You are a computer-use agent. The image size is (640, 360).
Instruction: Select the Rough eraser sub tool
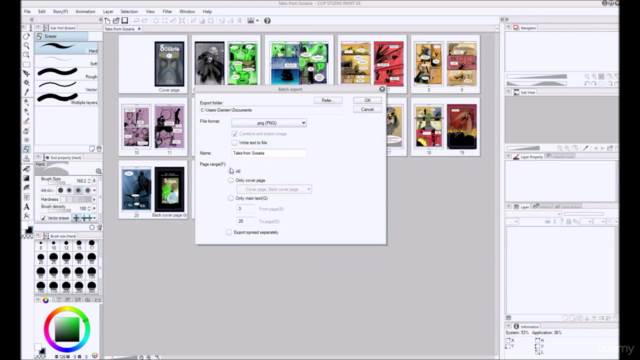pyautogui.click(x=67, y=73)
